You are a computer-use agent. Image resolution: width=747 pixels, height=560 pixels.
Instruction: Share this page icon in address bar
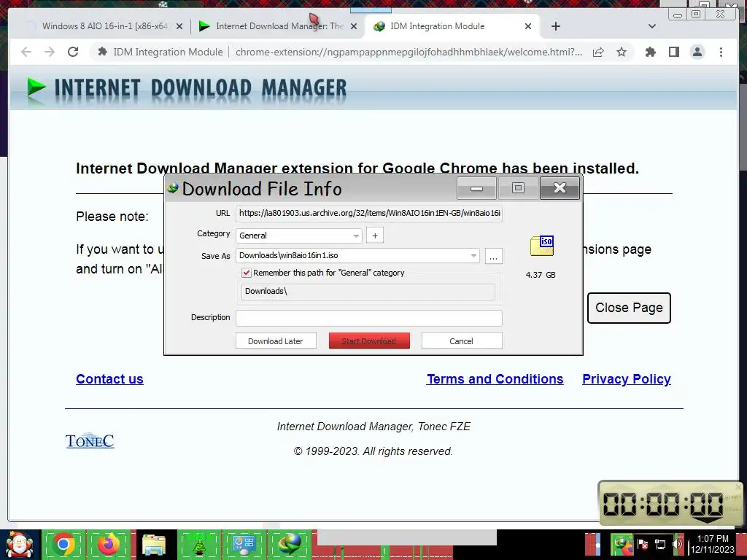click(x=598, y=52)
